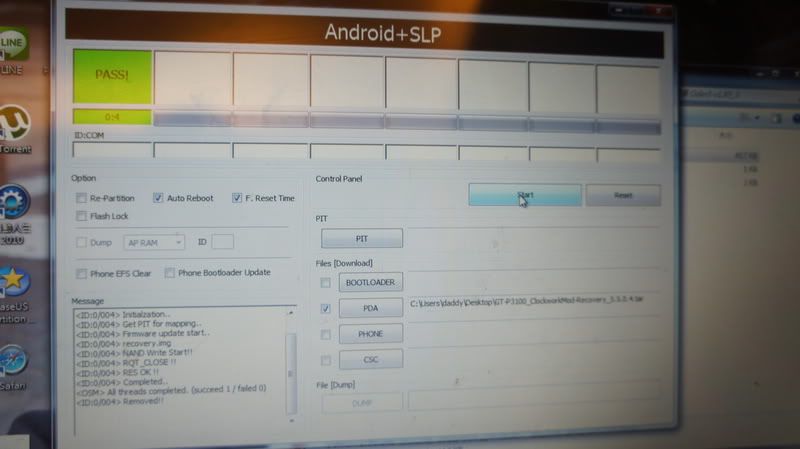Click the 'RES OK !!' log line
The width and height of the screenshot is (800, 449).
click(x=117, y=372)
